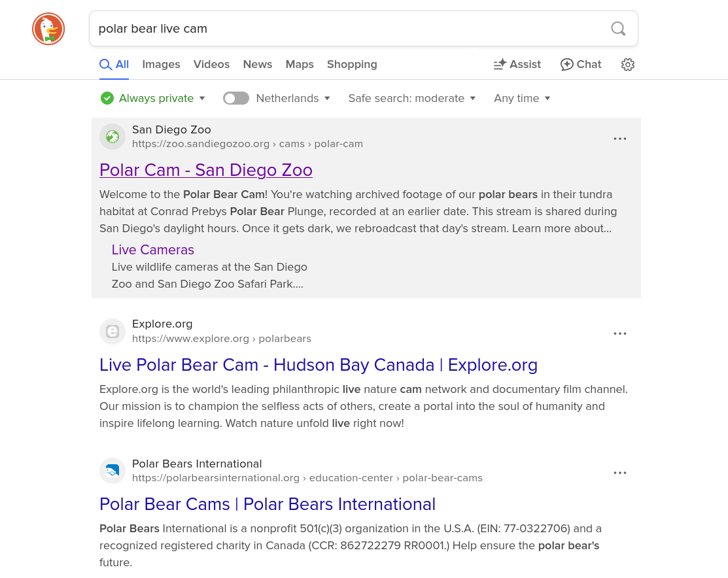
Task: Switch to the Images tab
Action: point(161,65)
